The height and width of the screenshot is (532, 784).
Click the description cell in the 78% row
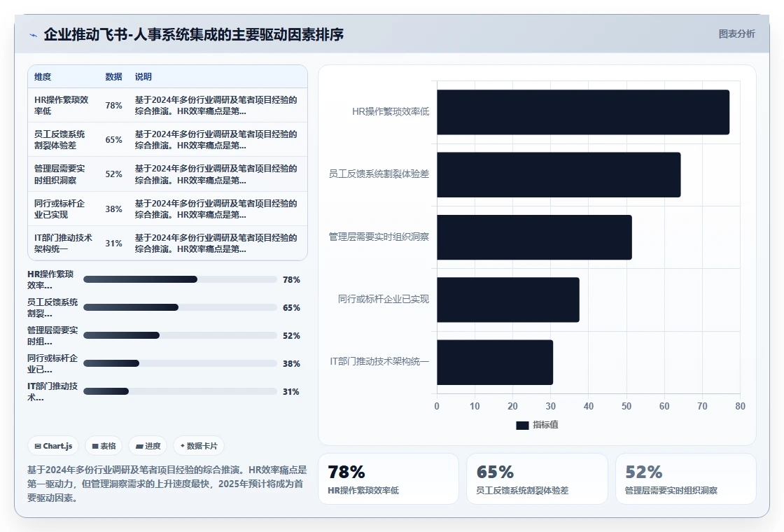(216, 106)
